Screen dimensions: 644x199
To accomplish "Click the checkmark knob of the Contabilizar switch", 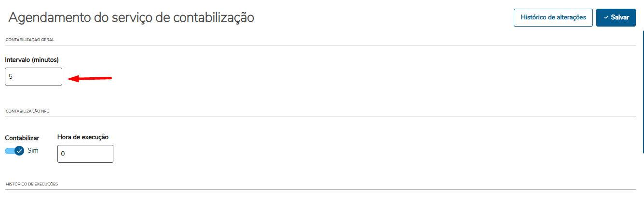I will tap(19, 151).
